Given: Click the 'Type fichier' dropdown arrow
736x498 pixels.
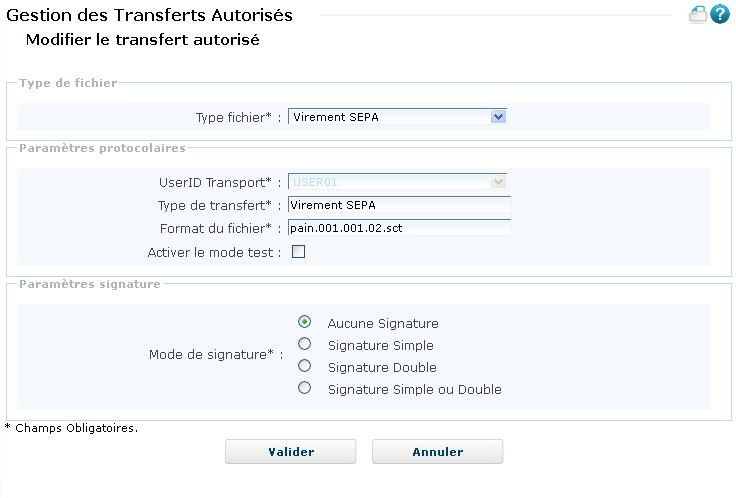Looking at the screenshot, I should (499, 117).
